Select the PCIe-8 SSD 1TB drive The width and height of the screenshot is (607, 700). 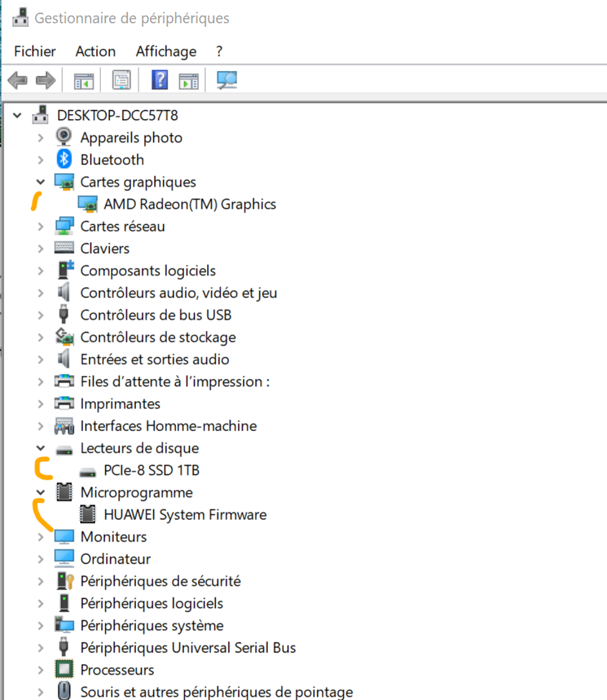click(151, 470)
